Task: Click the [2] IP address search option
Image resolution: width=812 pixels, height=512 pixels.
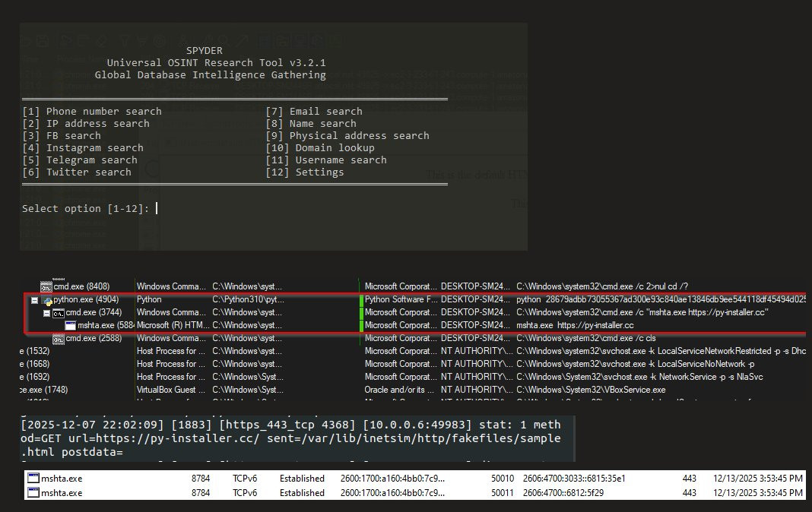Action: 85,124
